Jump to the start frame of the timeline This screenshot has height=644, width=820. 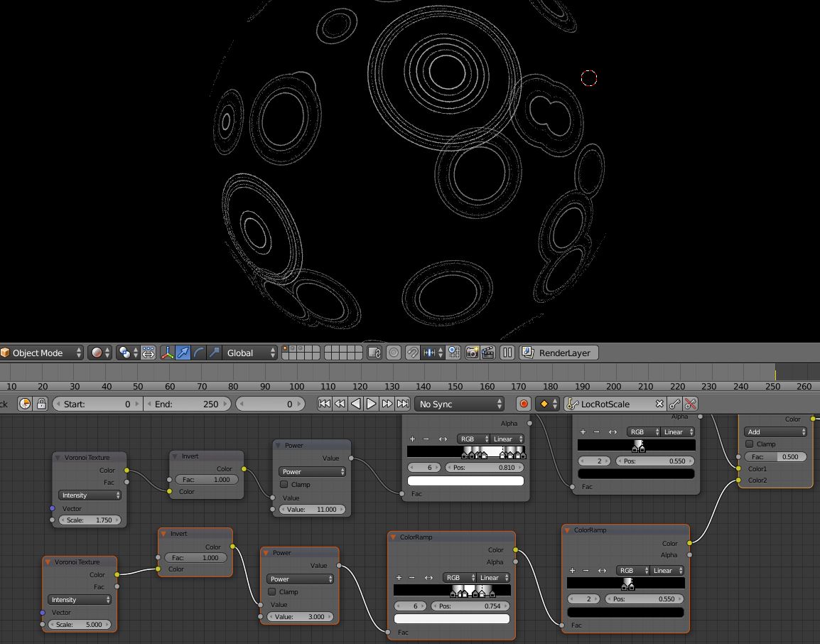[324, 404]
